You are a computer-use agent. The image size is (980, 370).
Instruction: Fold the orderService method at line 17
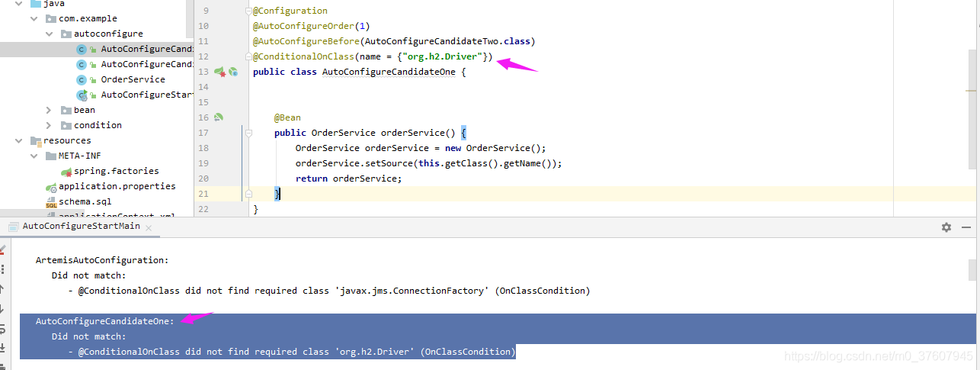click(x=248, y=133)
